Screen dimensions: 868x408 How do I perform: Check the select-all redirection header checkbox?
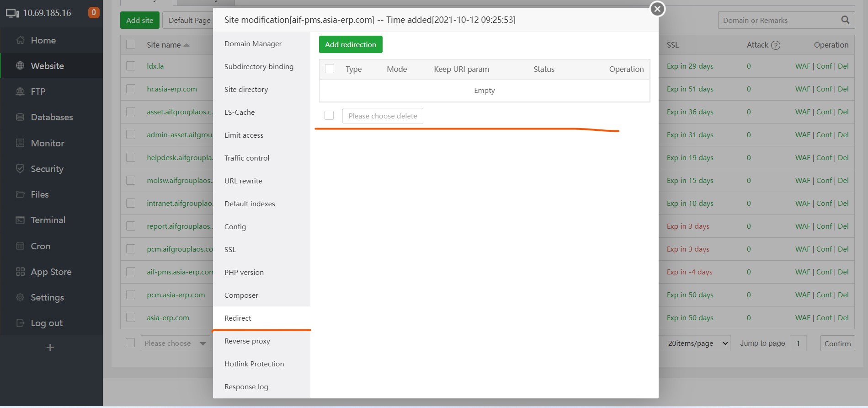pos(330,69)
